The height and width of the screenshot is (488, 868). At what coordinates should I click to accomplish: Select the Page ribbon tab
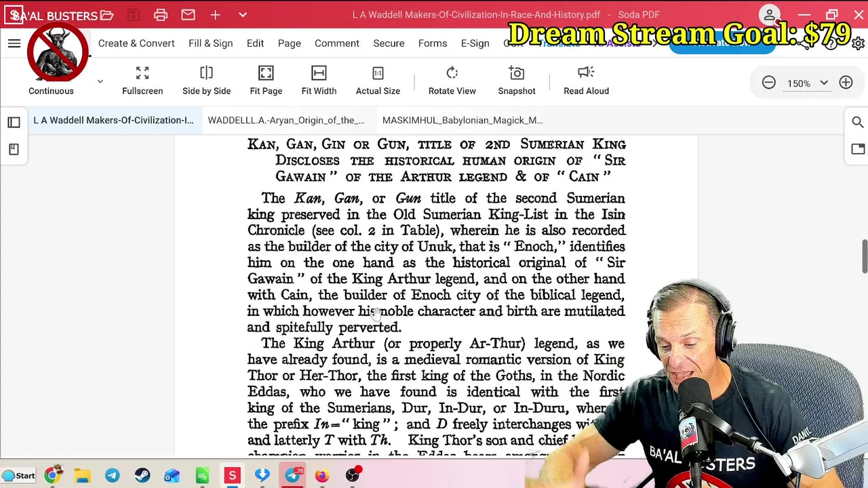[x=289, y=43]
